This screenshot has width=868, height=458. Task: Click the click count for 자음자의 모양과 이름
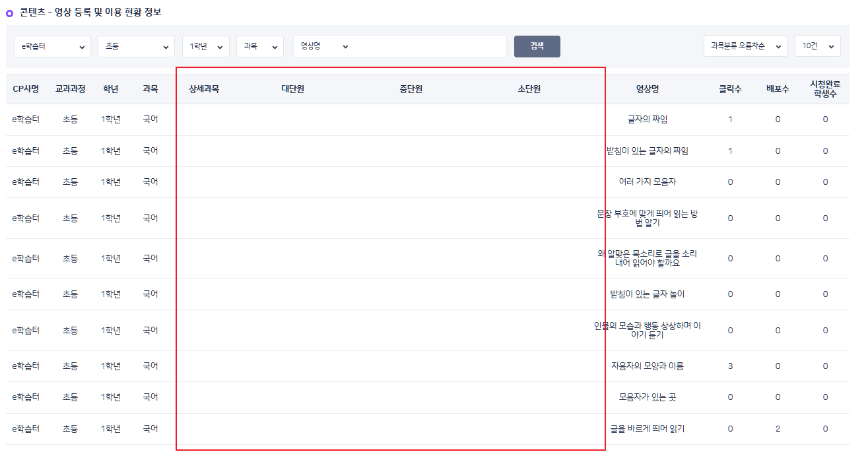click(x=730, y=366)
